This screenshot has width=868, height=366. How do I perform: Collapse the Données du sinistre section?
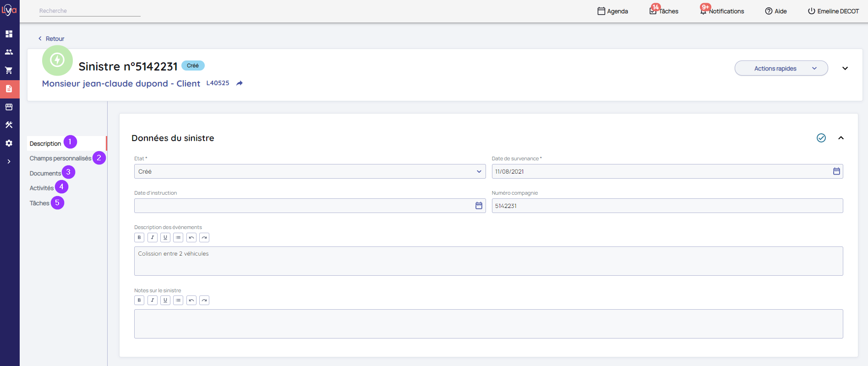click(841, 138)
